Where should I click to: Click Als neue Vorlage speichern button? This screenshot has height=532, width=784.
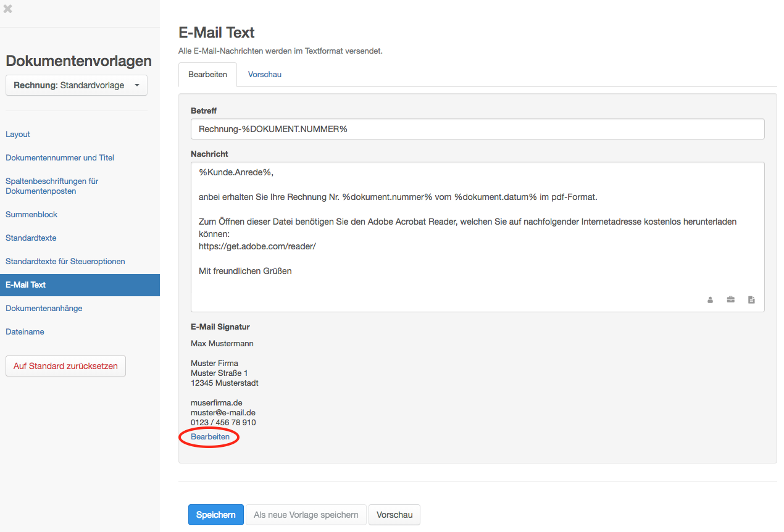coord(306,515)
